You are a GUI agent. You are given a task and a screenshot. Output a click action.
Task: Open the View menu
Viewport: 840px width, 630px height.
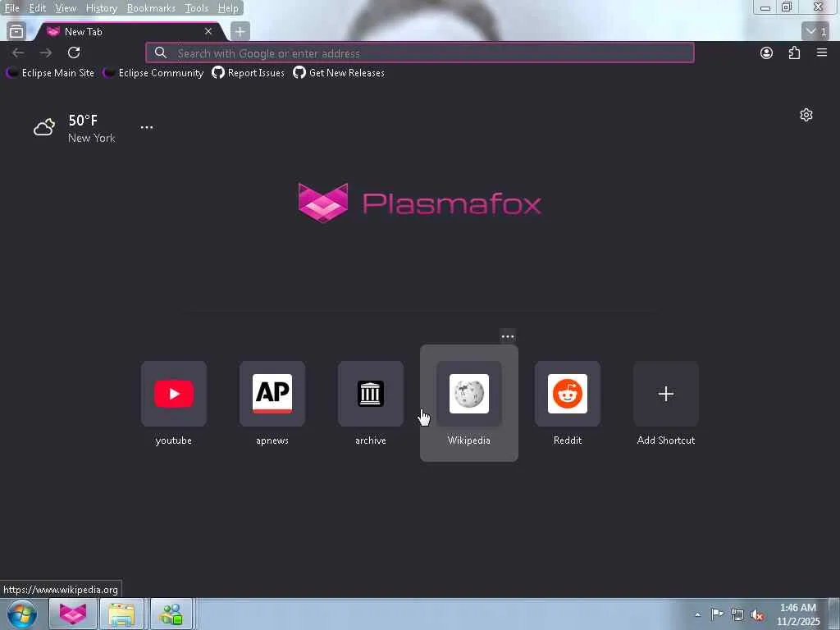point(66,8)
